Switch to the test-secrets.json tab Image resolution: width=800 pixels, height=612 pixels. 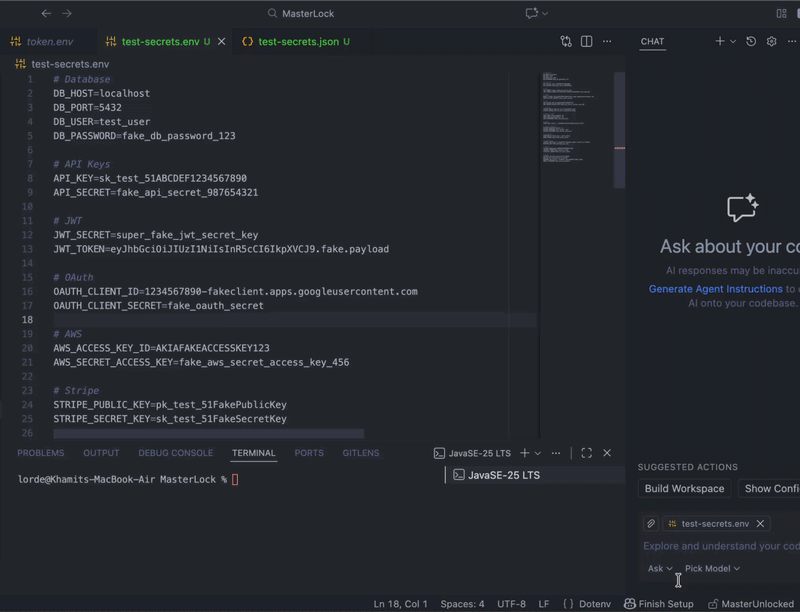[304, 42]
